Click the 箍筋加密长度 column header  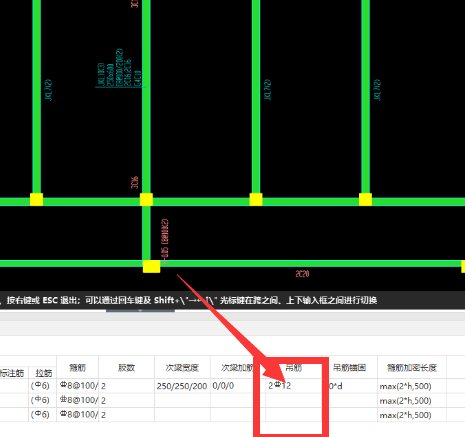[x=412, y=367]
